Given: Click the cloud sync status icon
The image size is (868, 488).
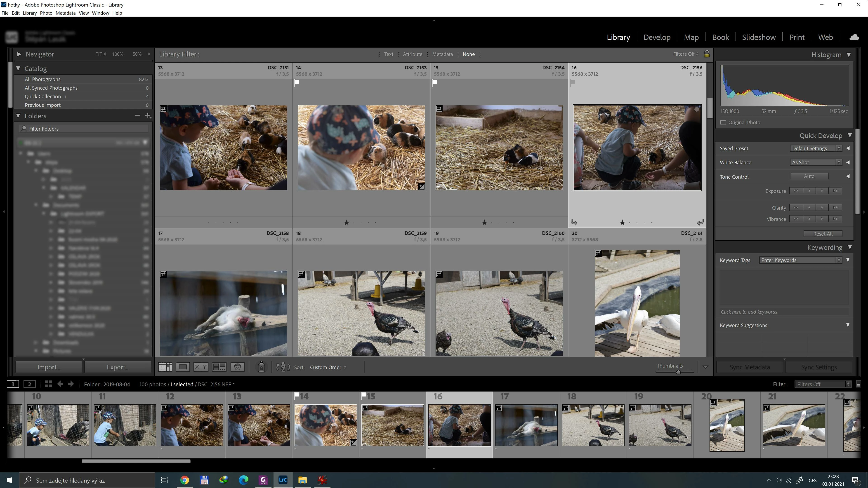Looking at the screenshot, I should click(x=854, y=37).
